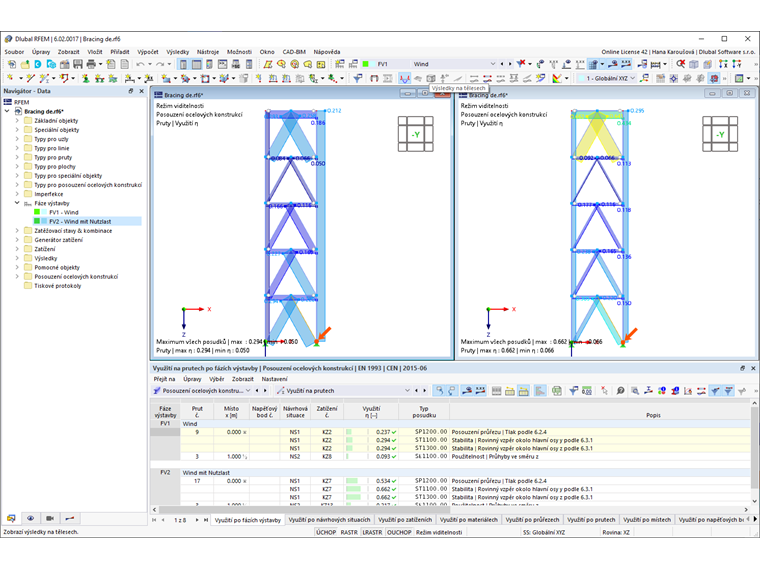This screenshot has height=570, width=760.
Task: Toggle OUCHOP object snap in status bar
Action: (399, 532)
